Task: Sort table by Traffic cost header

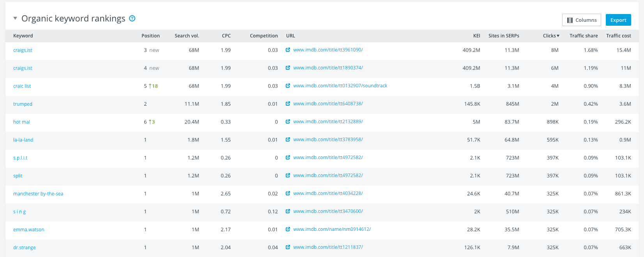Action: [x=619, y=35]
